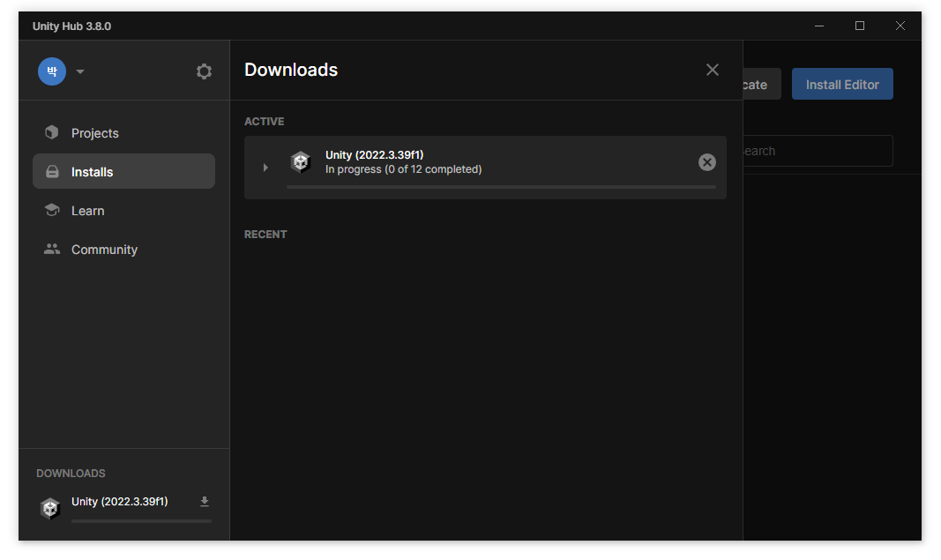Click the Unity logo in sidebar downloads
The width and height of the screenshot is (941, 560).
coord(49,508)
